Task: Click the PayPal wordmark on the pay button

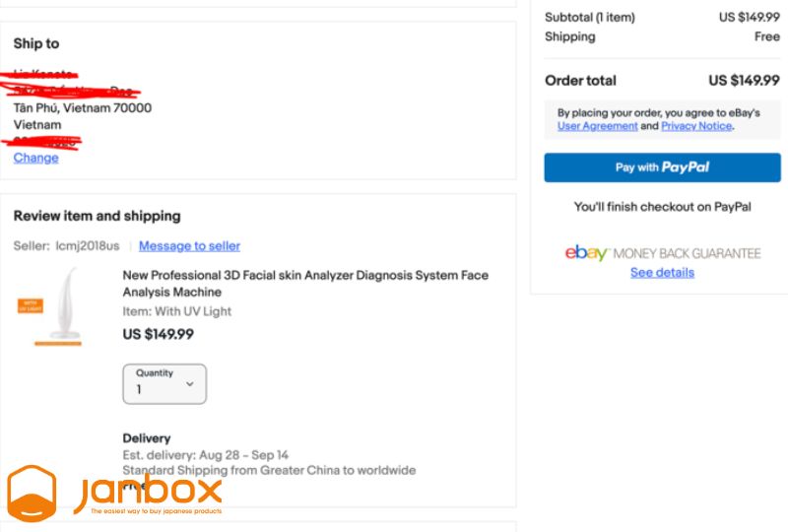Action: click(x=685, y=167)
